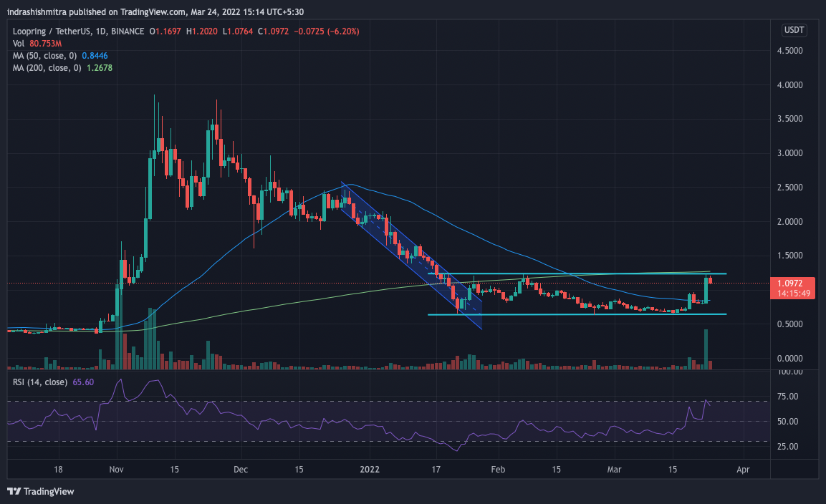
Task: Select the MA (50, close, 0) indicator legend
Action: [47, 55]
